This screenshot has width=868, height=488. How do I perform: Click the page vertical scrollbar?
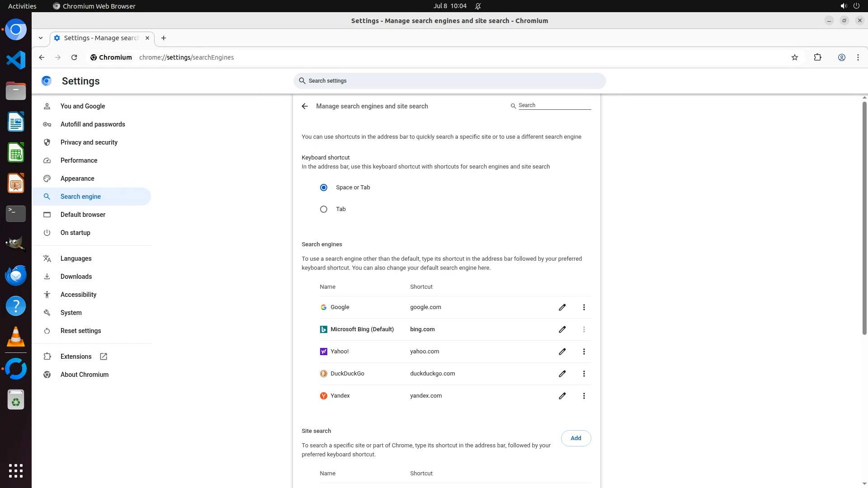pos(864,217)
